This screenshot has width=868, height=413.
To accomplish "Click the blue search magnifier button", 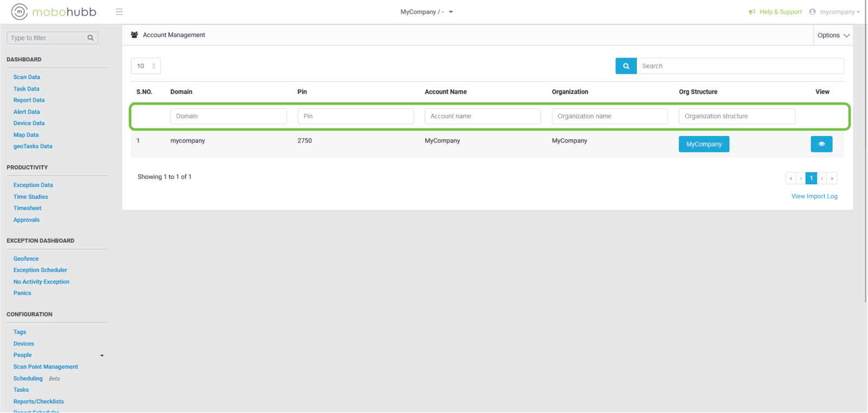I will click(626, 66).
